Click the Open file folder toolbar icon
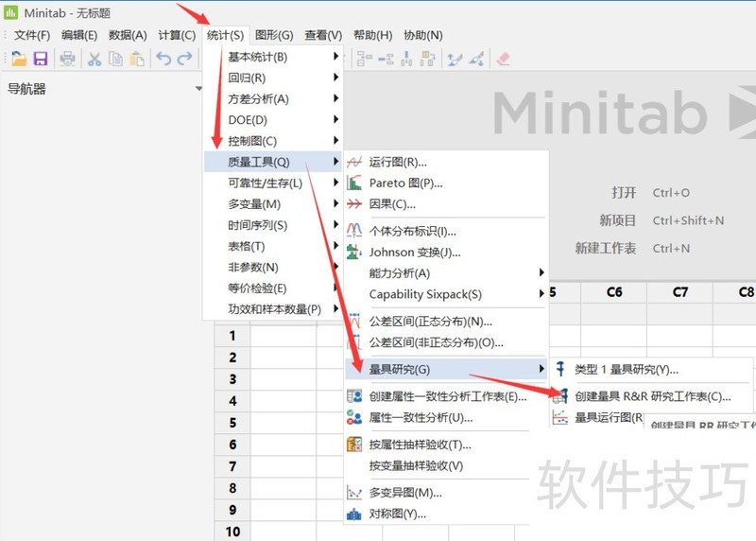The width and height of the screenshot is (756, 541). click(19, 59)
